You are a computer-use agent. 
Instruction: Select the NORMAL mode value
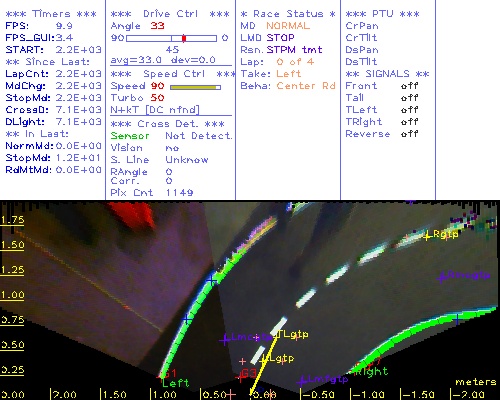click(288, 26)
